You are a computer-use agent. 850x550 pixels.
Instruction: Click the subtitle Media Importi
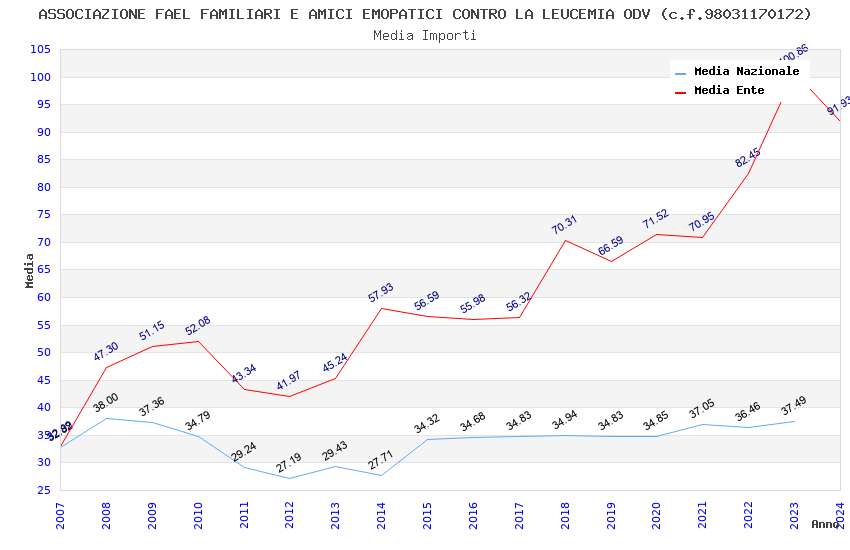424,36
